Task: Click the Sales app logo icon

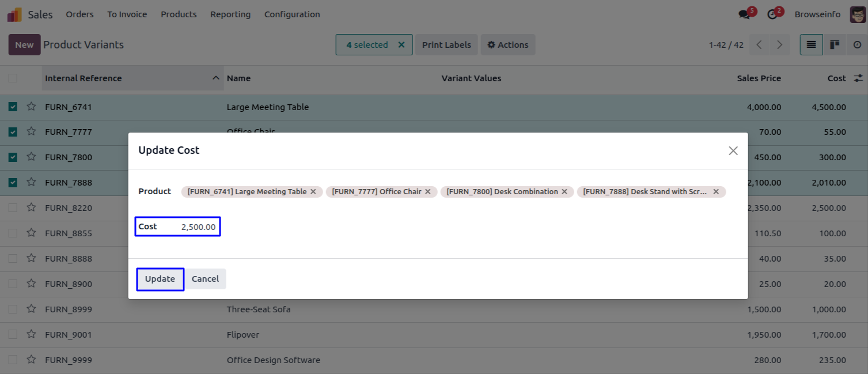Action: pos(14,14)
